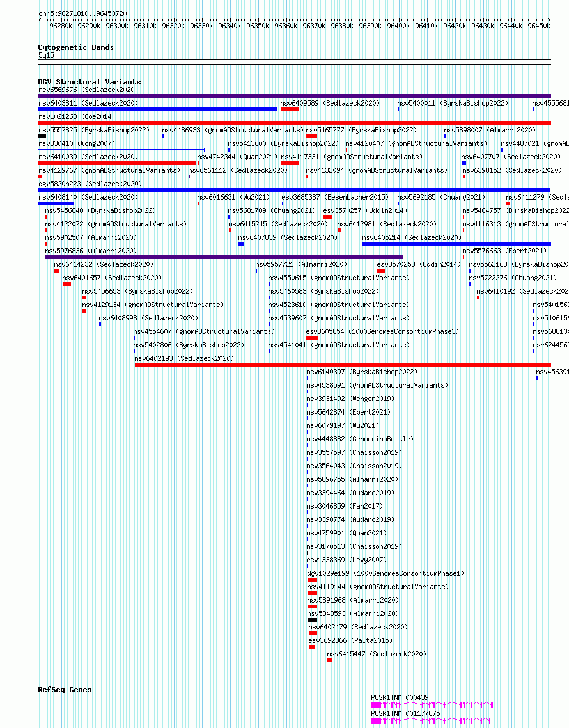Select nsv6407839 (Sedlazeck2020) variant
The image size is (569, 728).
[288, 238]
